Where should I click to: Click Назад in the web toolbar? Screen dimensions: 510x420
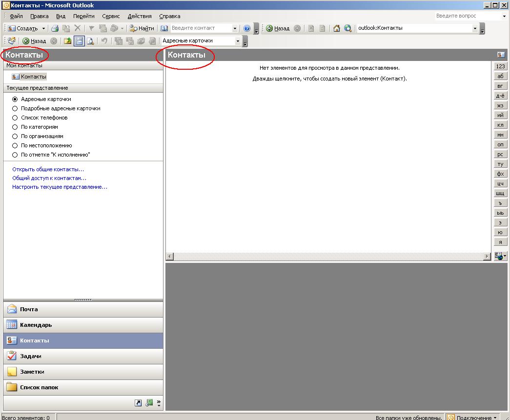click(x=278, y=28)
